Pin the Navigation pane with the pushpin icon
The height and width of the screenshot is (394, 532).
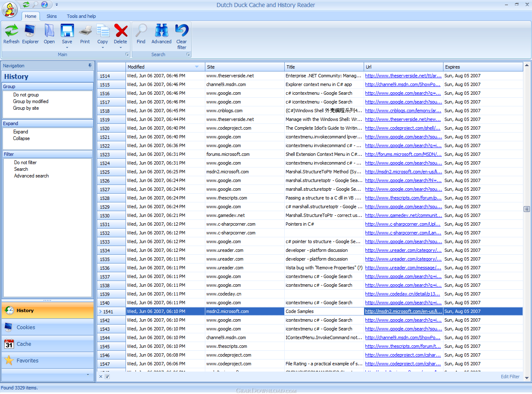(x=90, y=66)
